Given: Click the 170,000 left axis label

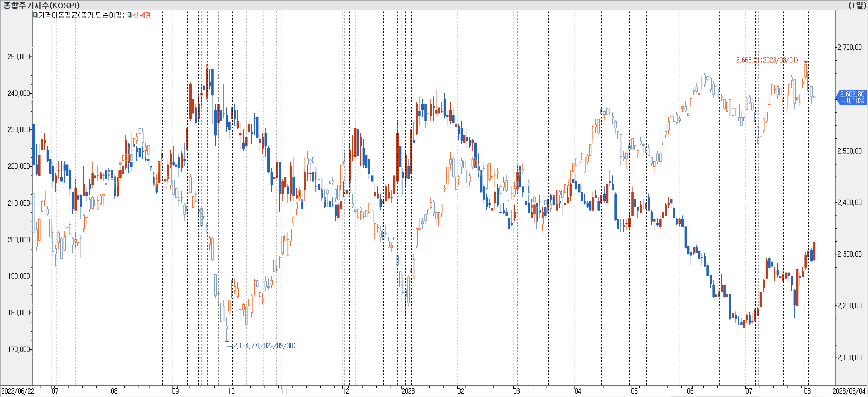Looking at the screenshot, I should [19, 350].
